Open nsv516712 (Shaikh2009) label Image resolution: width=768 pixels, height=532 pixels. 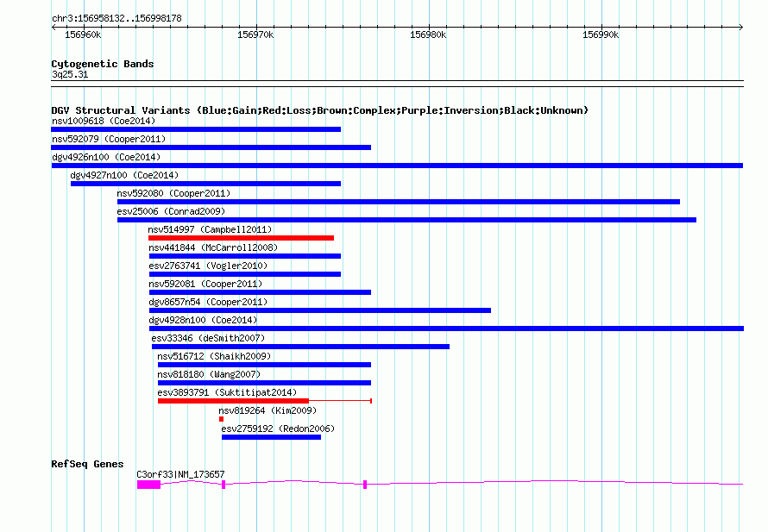pyautogui.click(x=214, y=356)
